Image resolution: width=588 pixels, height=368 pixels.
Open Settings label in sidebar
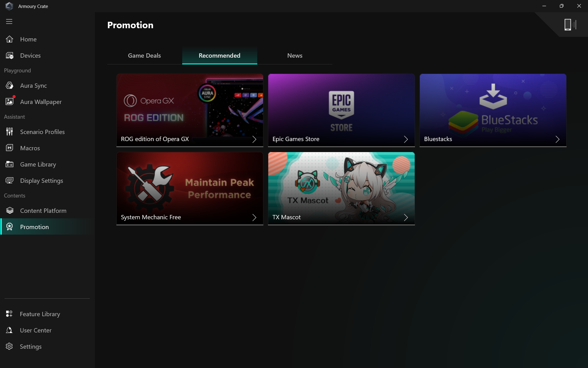(x=31, y=347)
